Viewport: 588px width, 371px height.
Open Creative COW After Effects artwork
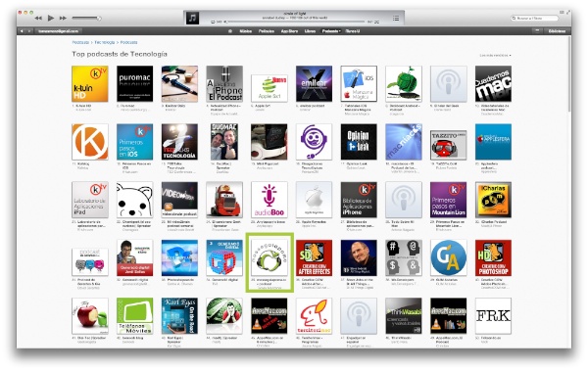coord(314,257)
